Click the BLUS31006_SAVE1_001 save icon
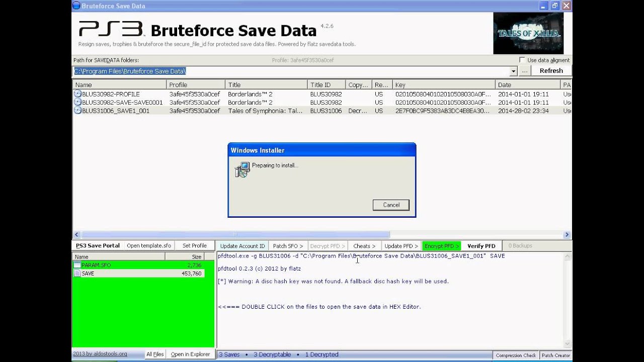Screen dimensions: 644x362 pos(77,111)
